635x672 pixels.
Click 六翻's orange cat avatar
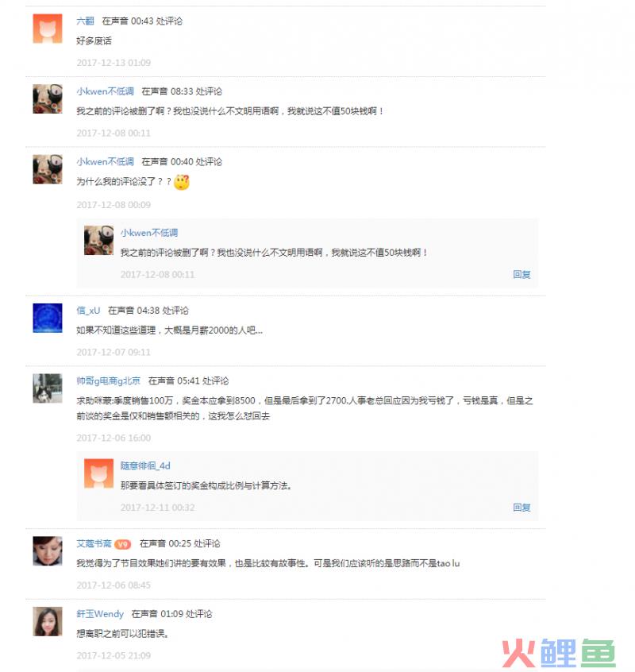pyautogui.click(x=48, y=29)
